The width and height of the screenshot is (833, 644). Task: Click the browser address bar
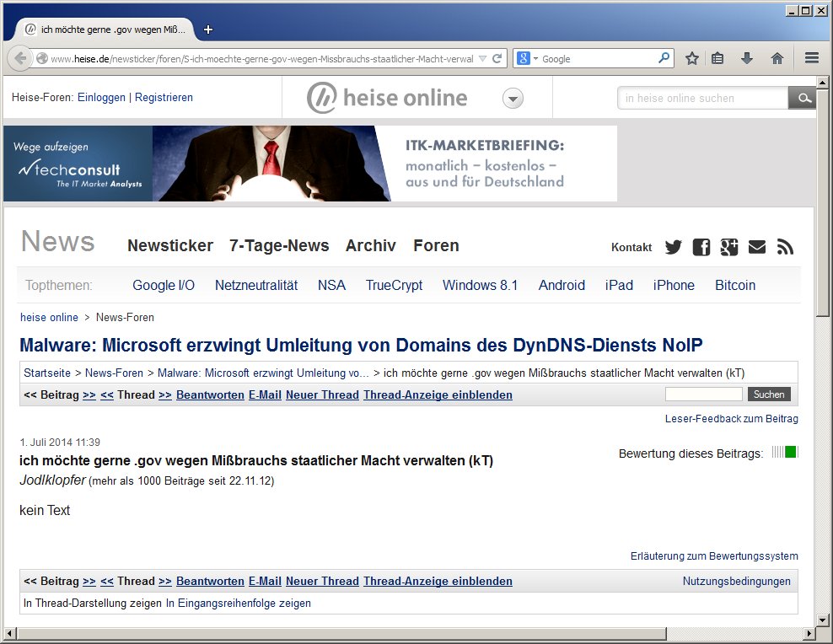pos(261,58)
